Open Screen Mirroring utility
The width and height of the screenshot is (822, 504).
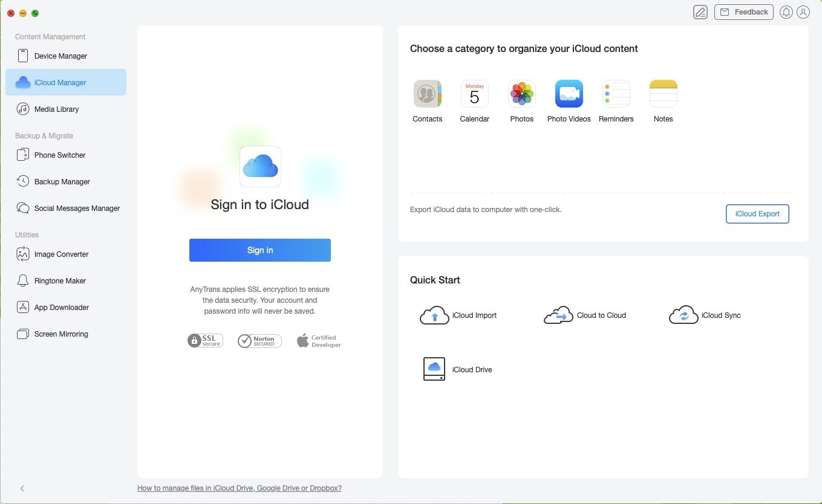tap(66, 334)
